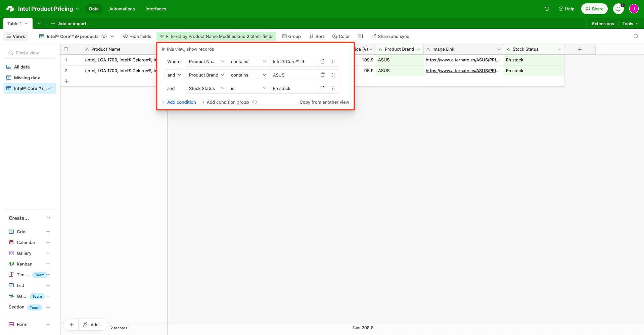Viewport: 644px width, 335px height.
Task: Click plus next to Calendar view
Action: pyautogui.click(x=48, y=242)
